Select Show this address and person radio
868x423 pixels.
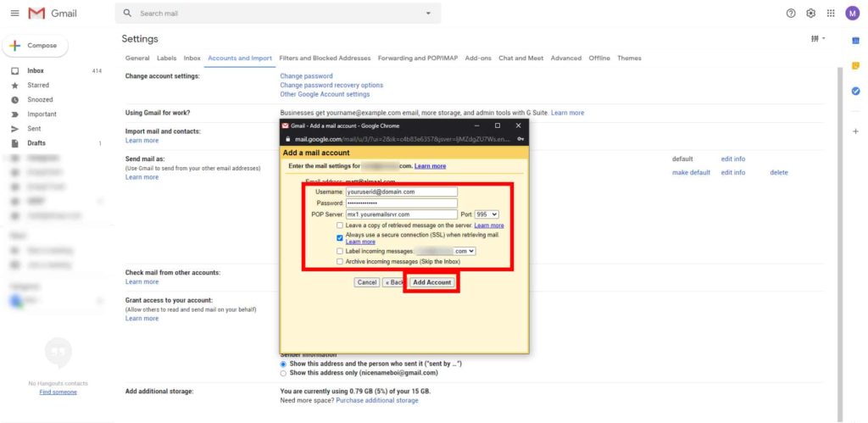(x=283, y=364)
